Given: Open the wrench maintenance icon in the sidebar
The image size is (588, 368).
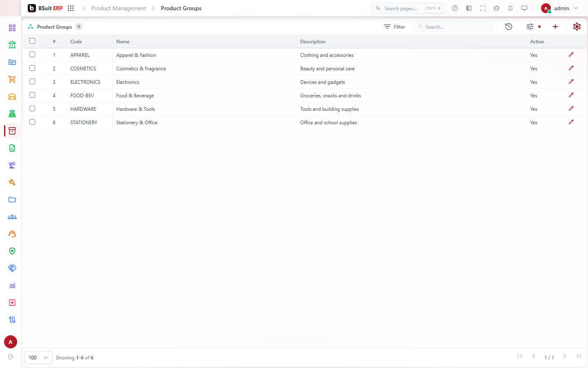Looking at the screenshot, I should pos(12,182).
